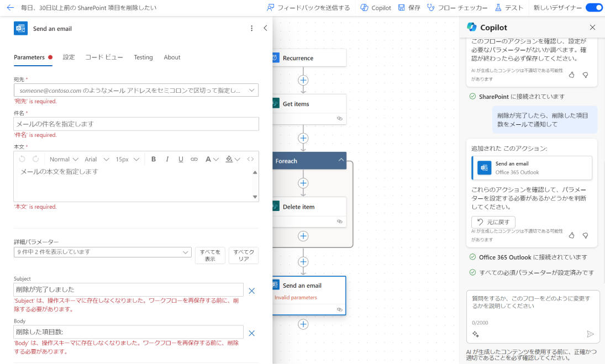The width and height of the screenshot is (605, 364).
Task: Click フィードバックを送信する in top bar
Action: point(308,7)
